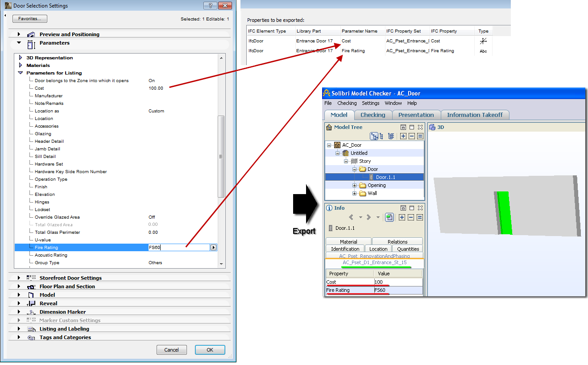
Task: Select the Story node in Model Tree
Action: tap(365, 161)
